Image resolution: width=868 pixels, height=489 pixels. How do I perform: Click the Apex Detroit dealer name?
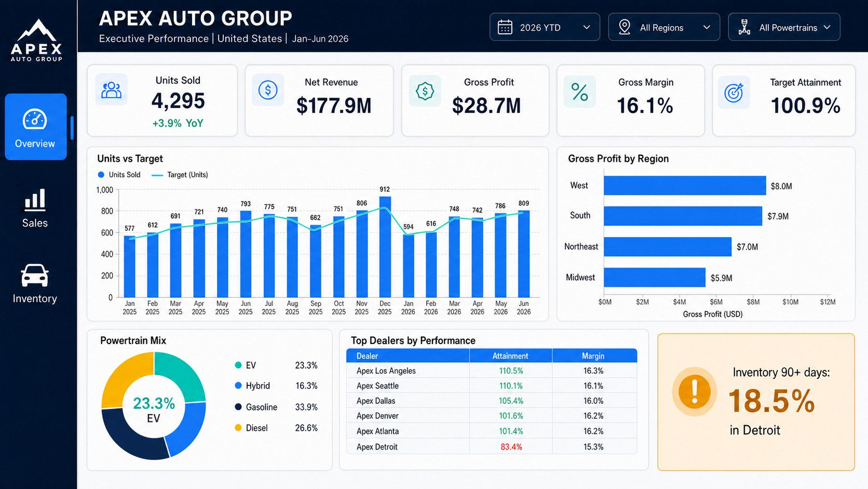pos(377,447)
